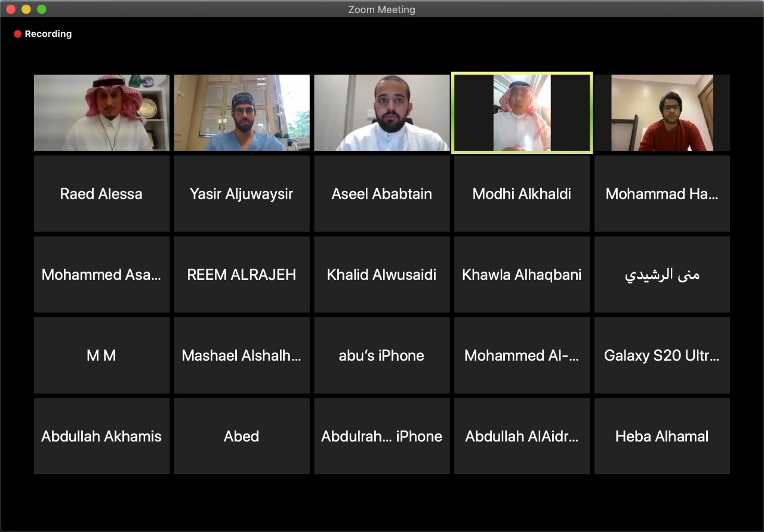Screen dimensions: 764x532
Task: Select the Abed participant tile
Action: pyautogui.click(x=242, y=436)
